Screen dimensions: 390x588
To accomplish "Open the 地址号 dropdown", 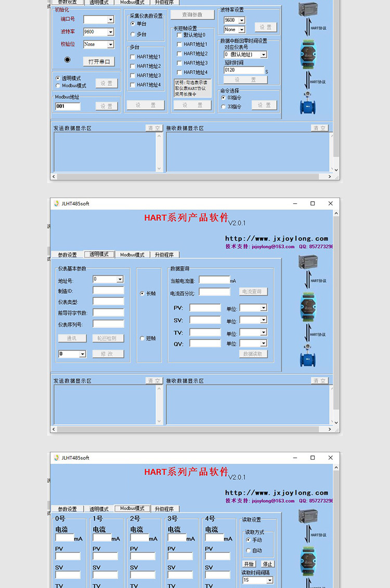I will click(x=120, y=279).
